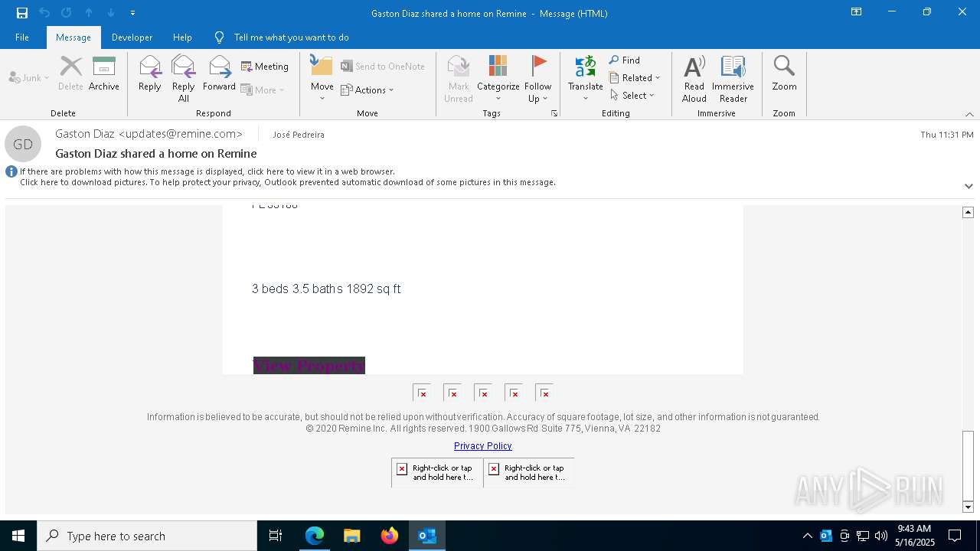Click the message scrollbar thumb
This screenshot has height=551, width=980.
968,465
